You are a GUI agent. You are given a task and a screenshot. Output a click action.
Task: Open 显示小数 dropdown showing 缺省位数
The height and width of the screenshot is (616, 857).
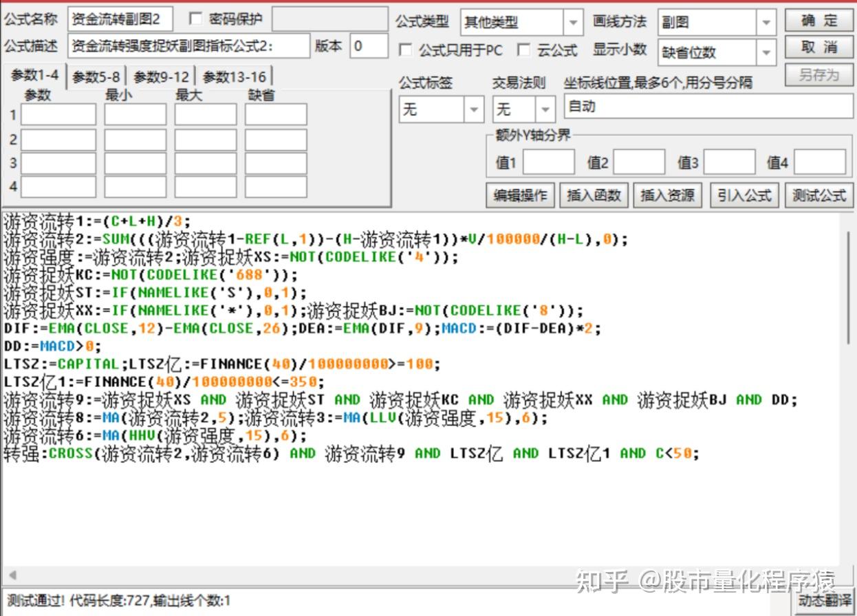[x=766, y=52]
